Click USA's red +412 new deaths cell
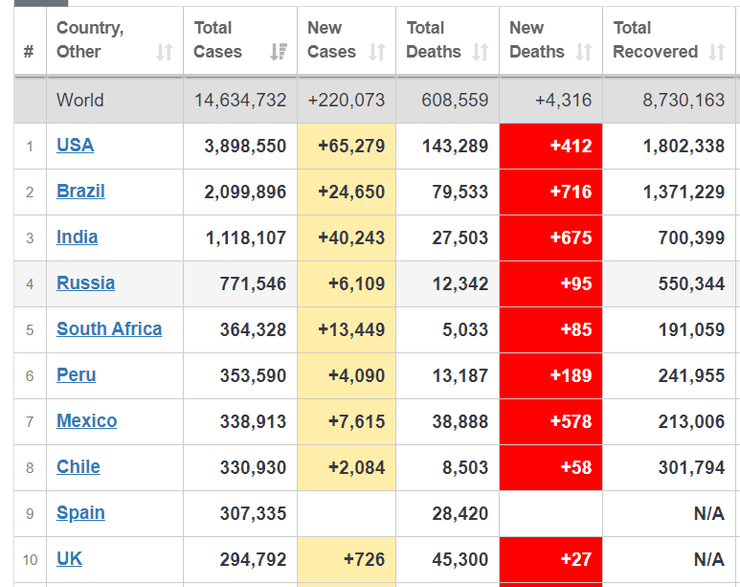 pyautogui.click(x=550, y=146)
